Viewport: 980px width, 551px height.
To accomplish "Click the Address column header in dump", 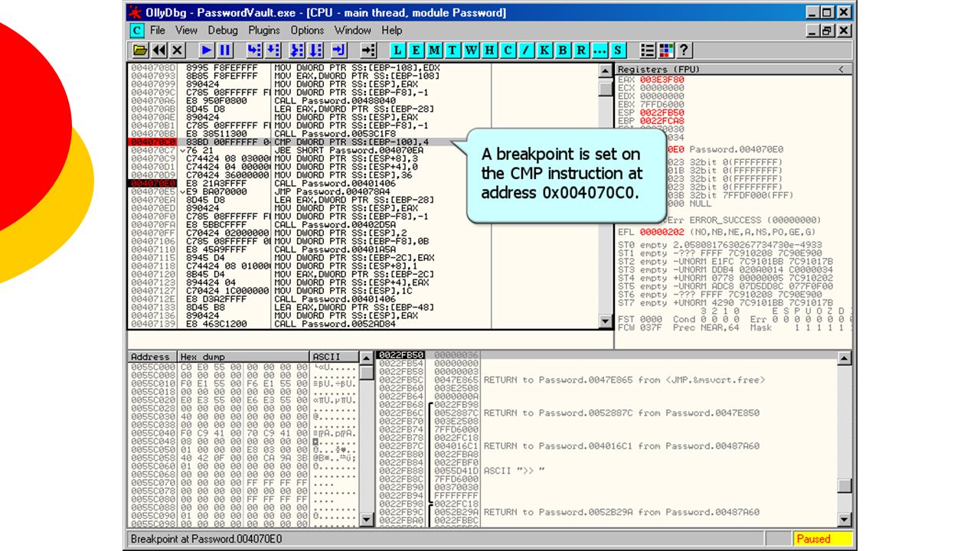I will click(152, 357).
